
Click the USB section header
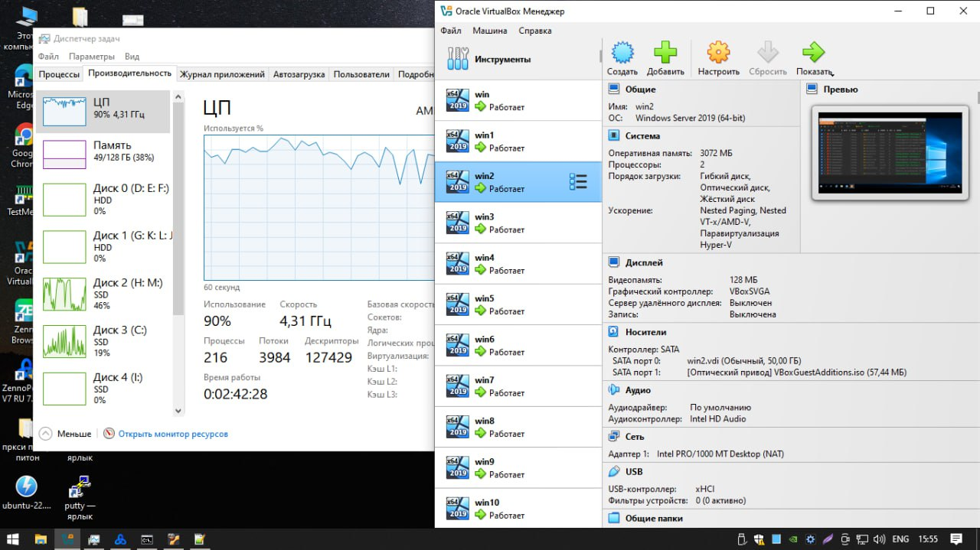coord(633,471)
